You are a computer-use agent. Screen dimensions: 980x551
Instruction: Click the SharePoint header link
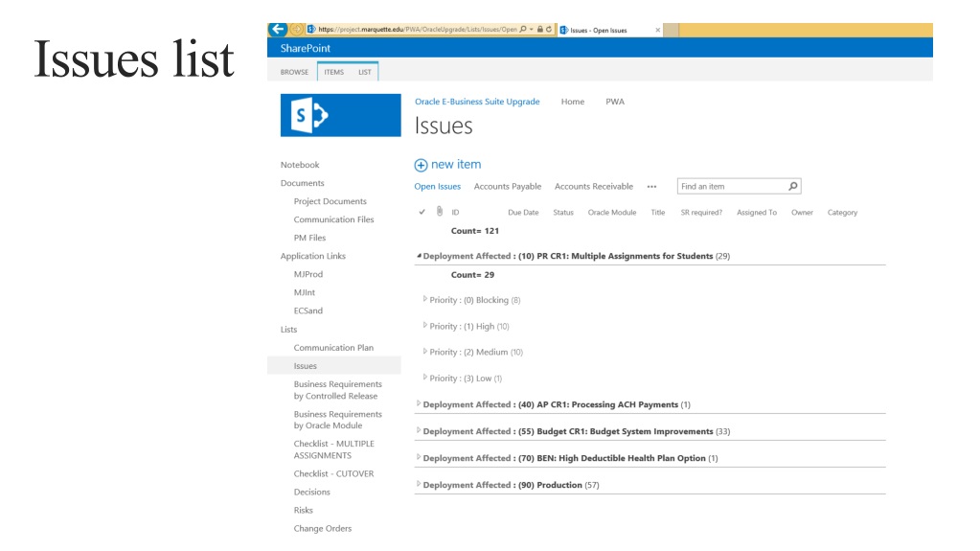(x=305, y=48)
